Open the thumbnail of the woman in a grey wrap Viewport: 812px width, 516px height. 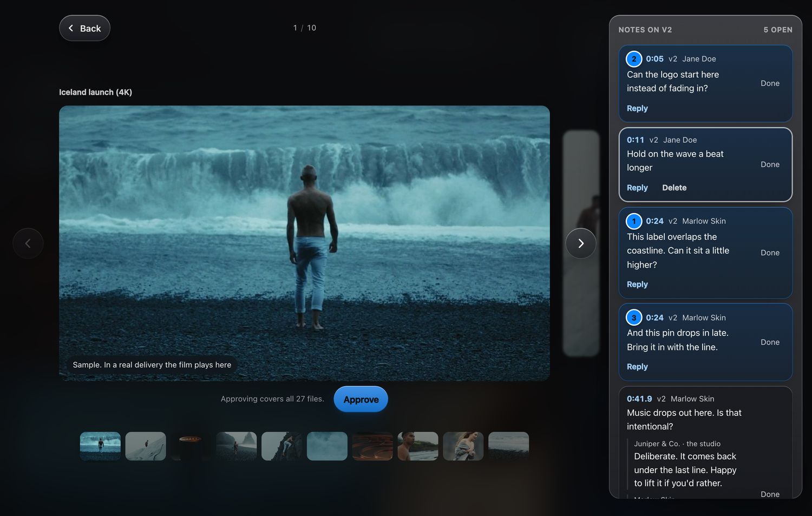(463, 446)
